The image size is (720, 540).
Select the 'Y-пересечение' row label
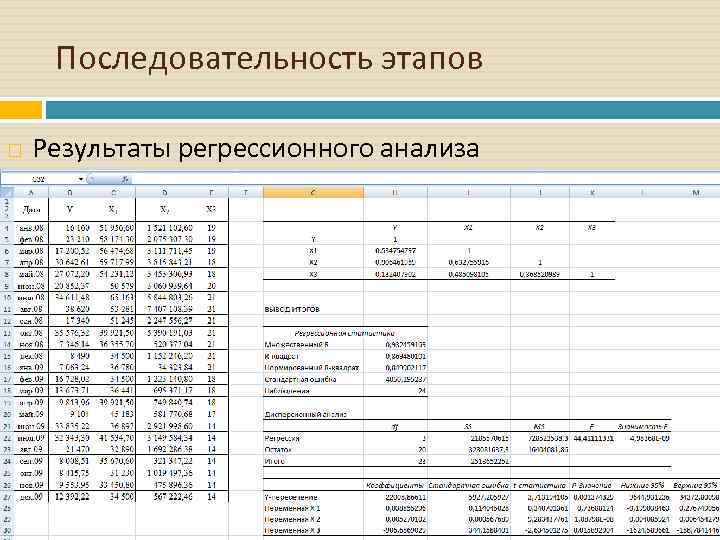point(291,497)
